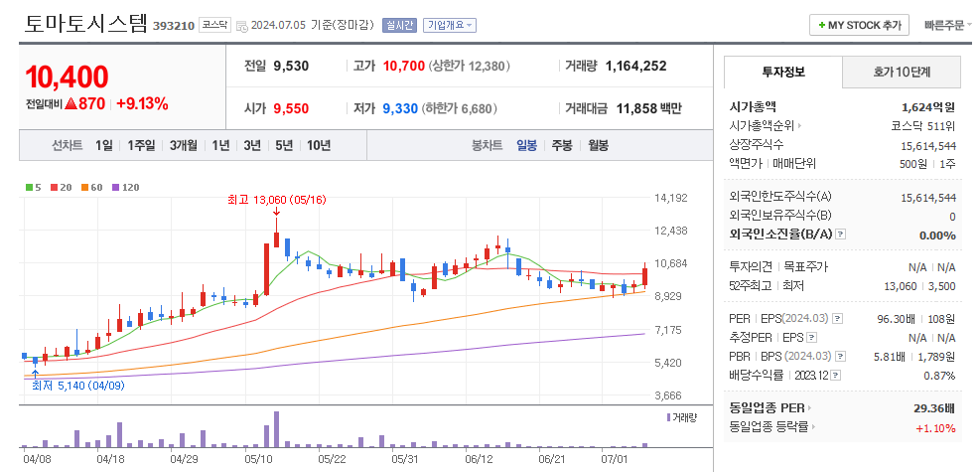Select 1일 line chart period
The image size is (980, 472).
pyautogui.click(x=103, y=146)
